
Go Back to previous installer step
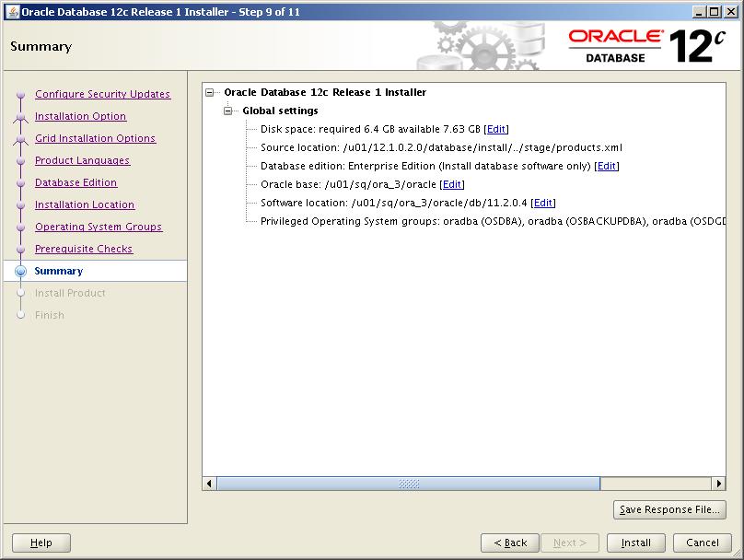tap(509, 542)
